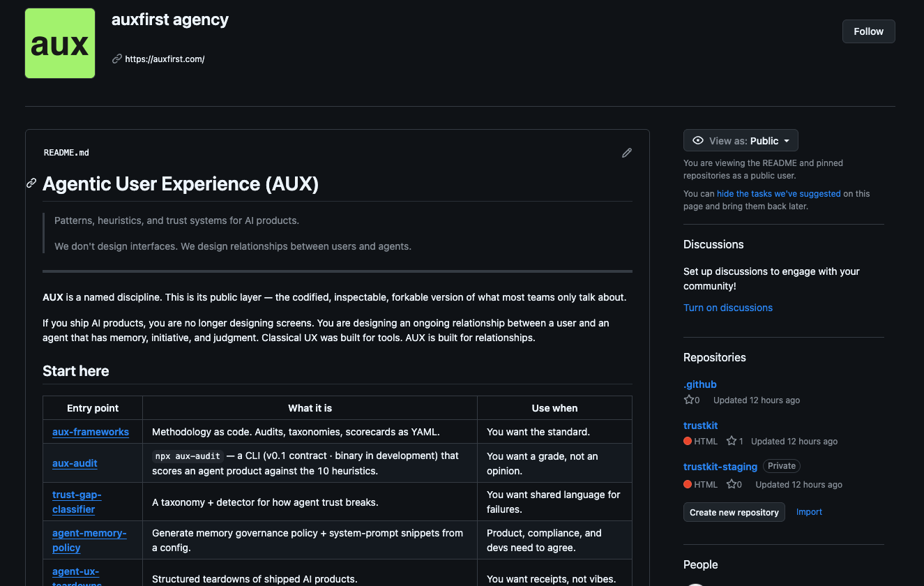
Task: Click the star icon under .github
Action: pyautogui.click(x=689, y=400)
